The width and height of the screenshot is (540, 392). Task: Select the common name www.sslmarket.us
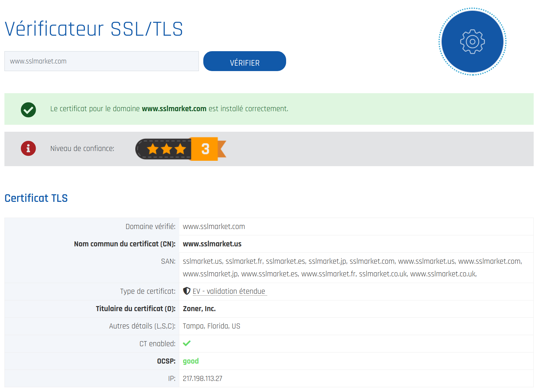tap(212, 244)
